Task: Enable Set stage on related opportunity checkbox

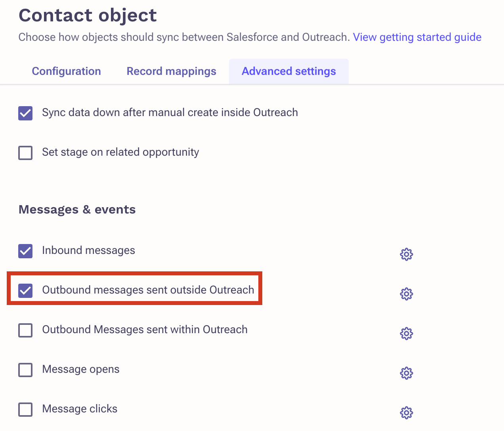Action: coord(25,153)
